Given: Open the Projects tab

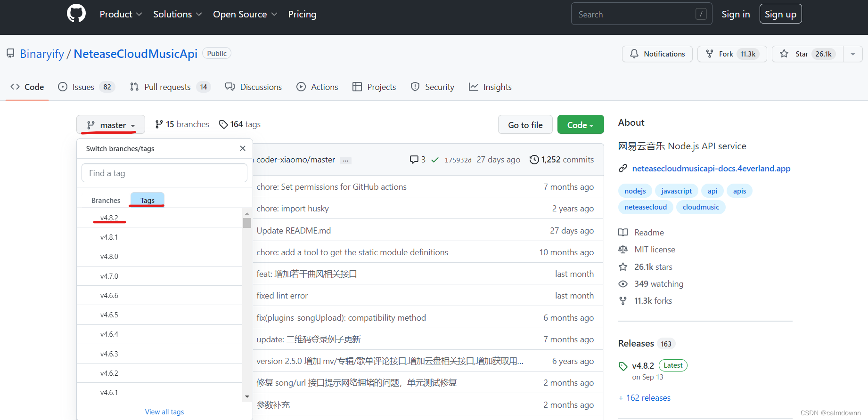Looking at the screenshot, I should pos(374,87).
